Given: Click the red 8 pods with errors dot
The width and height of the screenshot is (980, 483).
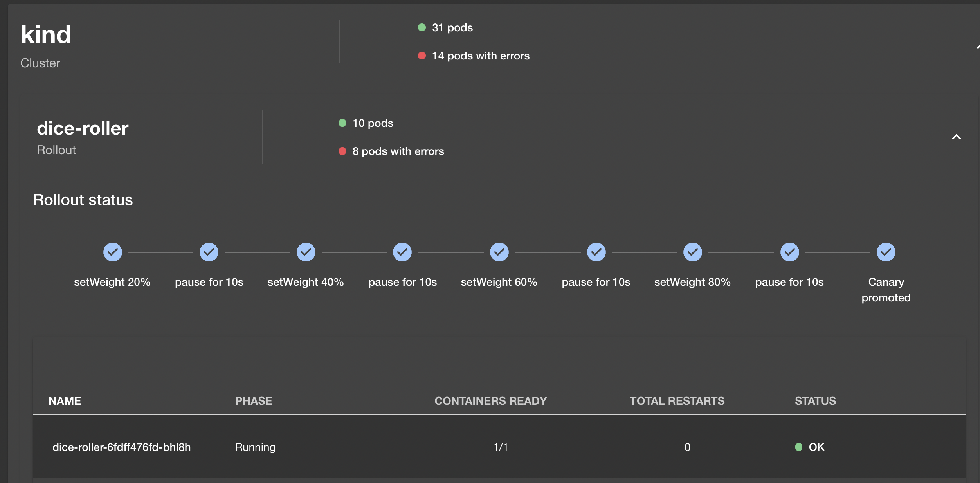Looking at the screenshot, I should pos(343,150).
